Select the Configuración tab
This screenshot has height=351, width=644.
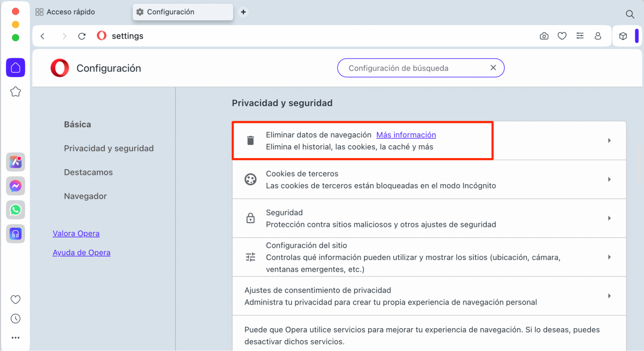(182, 12)
